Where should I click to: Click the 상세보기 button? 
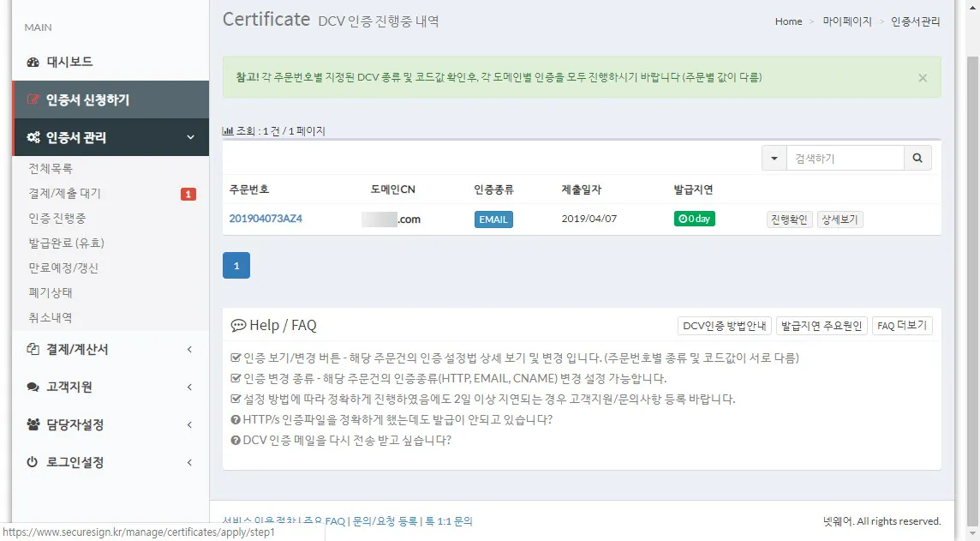click(x=840, y=219)
